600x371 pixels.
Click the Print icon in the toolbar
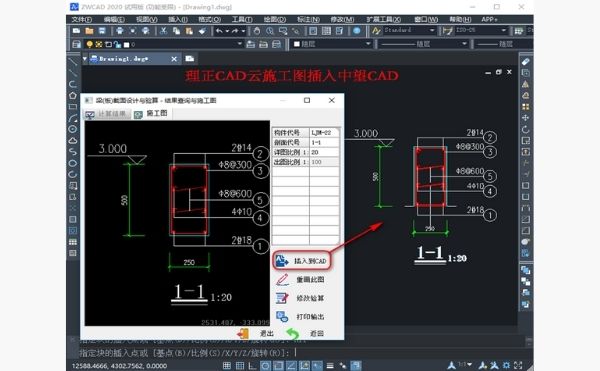coord(120,31)
